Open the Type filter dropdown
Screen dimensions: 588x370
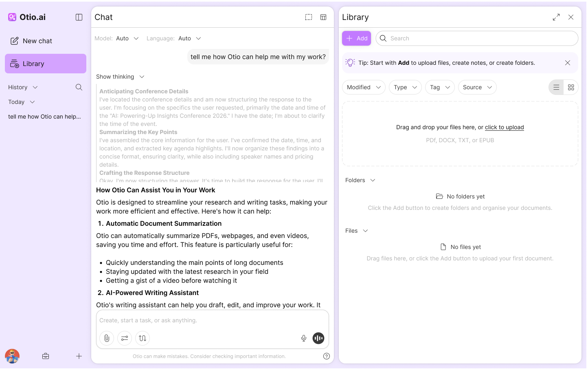coord(405,87)
